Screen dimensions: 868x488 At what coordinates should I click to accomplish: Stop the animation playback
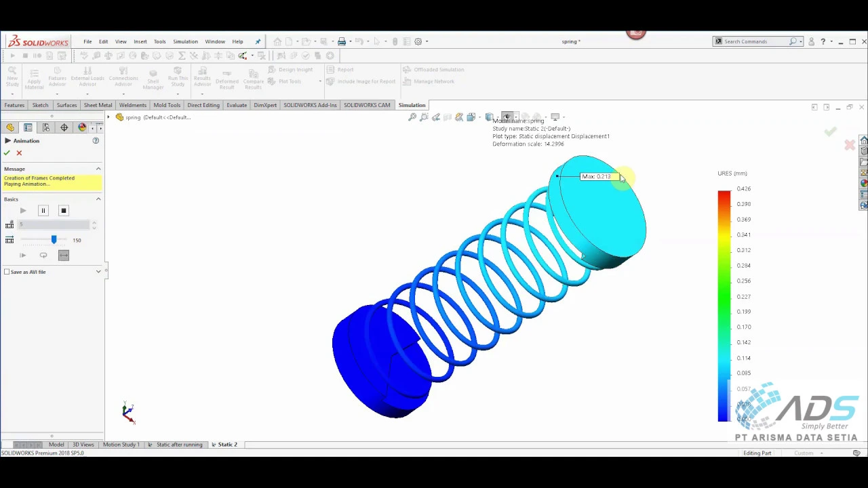point(63,211)
